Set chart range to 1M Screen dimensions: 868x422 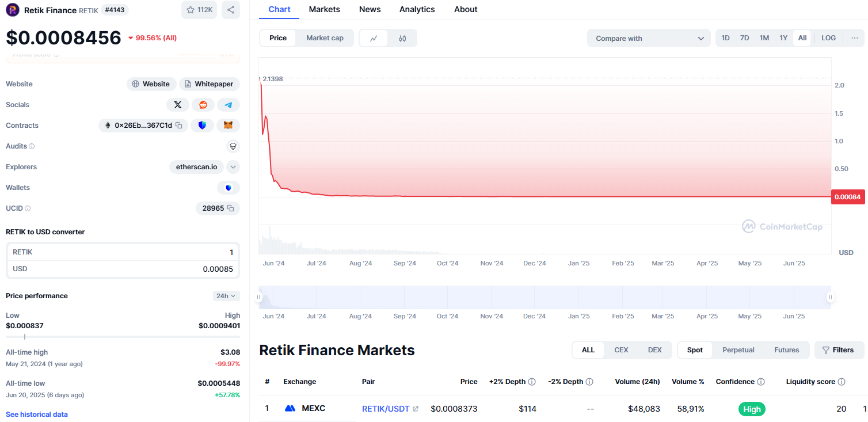pos(764,38)
